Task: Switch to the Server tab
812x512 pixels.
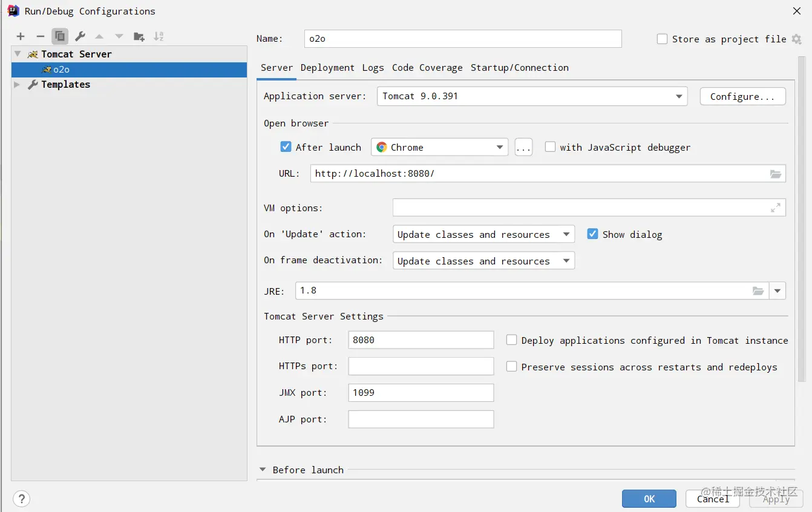Action: click(x=277, y=68)
